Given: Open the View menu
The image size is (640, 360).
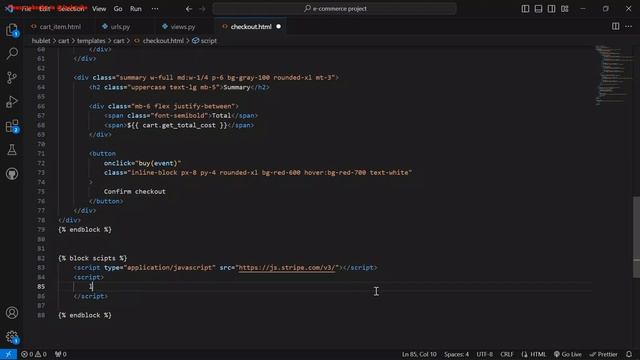Looking at the screenshot, I should click(x=99, y=9).
